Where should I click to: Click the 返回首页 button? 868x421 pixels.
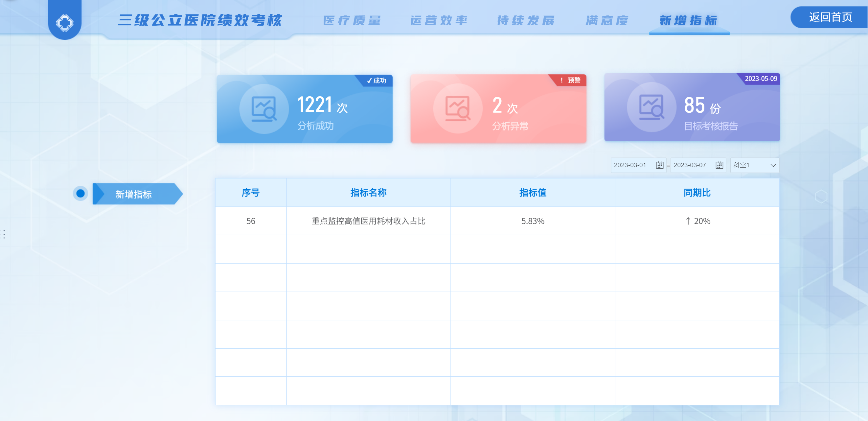830,17
